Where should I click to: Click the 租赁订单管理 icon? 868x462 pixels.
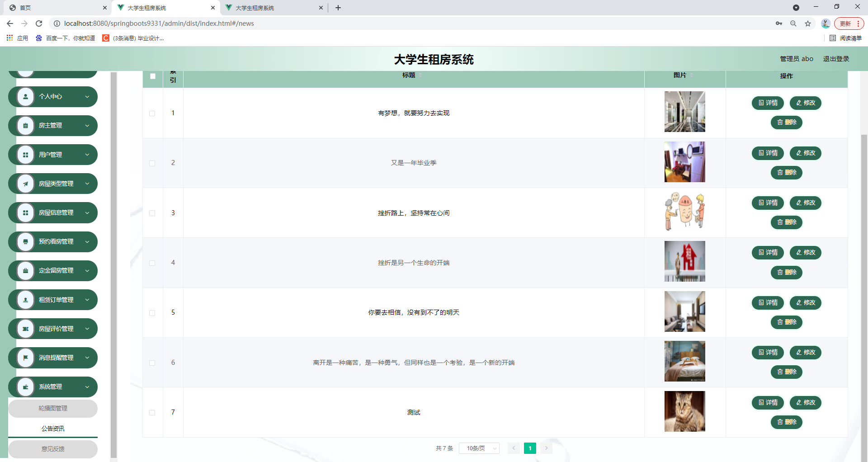click(25, 299)
